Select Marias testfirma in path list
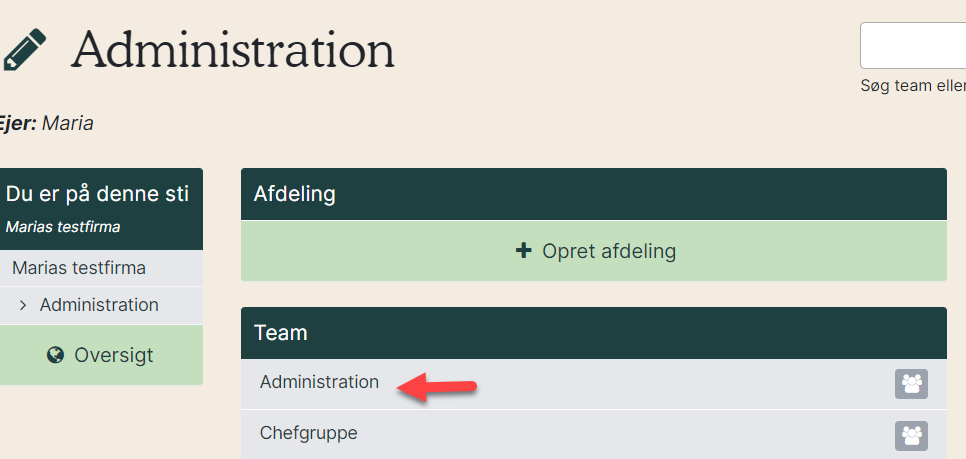 79,269
